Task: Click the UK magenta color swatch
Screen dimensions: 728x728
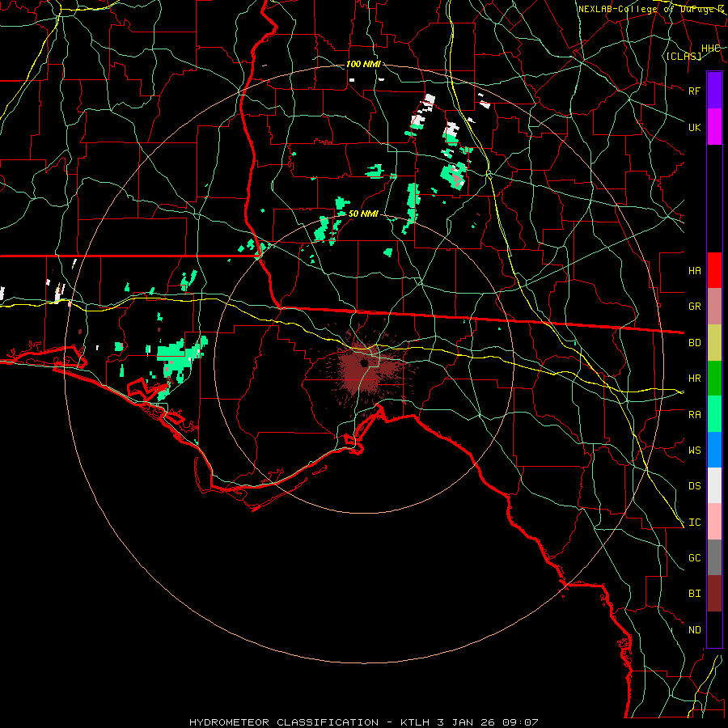Action: tap(714, 127)
